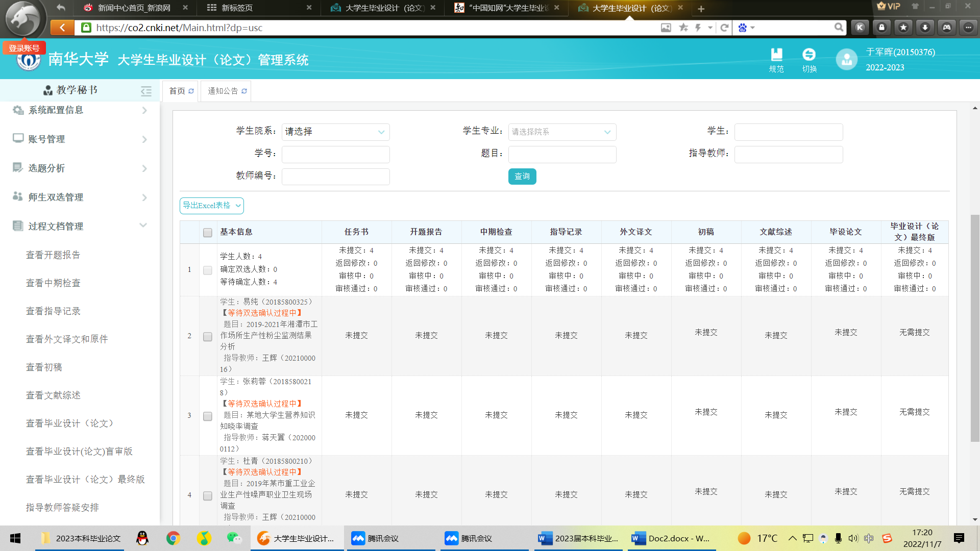Screen dimensions: 980x551
Task: Click the browser back arrow button
Action: 62,28
